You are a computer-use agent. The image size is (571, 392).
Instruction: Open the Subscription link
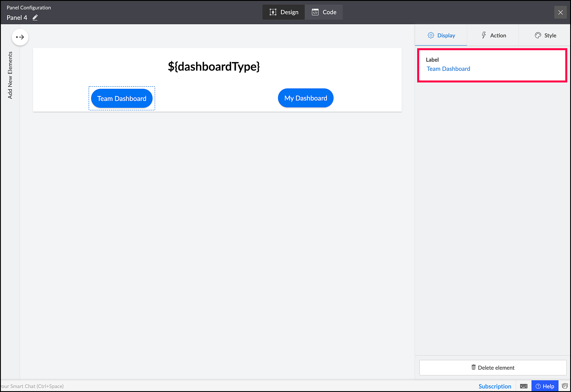495,386
